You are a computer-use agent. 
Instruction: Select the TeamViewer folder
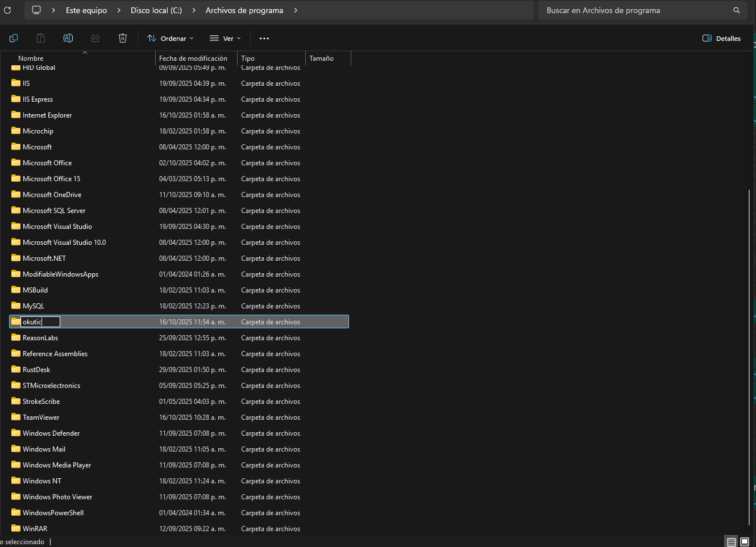coord(41,417)
